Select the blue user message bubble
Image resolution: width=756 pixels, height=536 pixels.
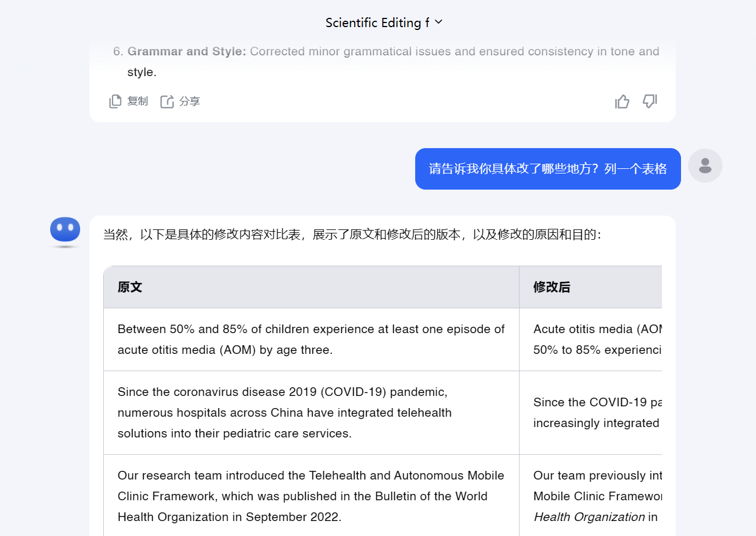click(547, 169)
